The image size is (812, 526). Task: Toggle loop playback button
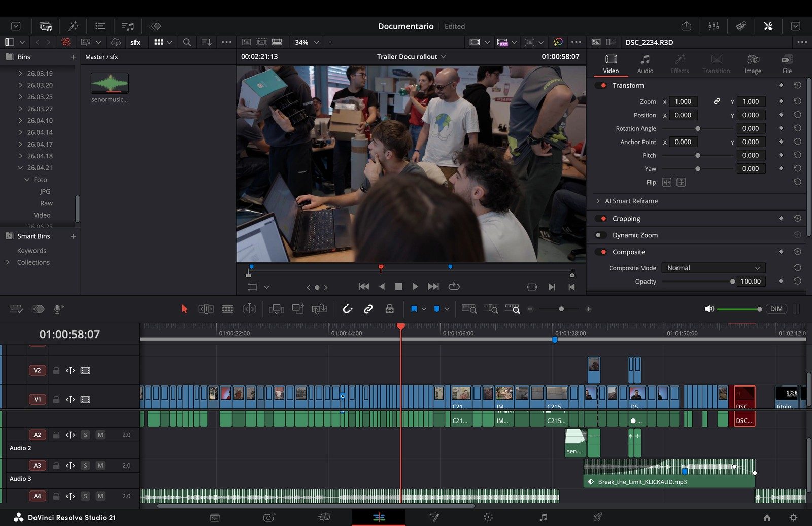pyautogui.click(x=454, y=287)
